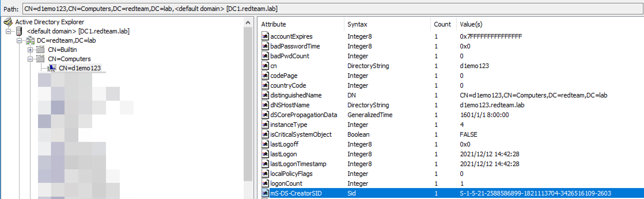Click the lastLogoff attribute icon
644x199 pixels.
265,144
